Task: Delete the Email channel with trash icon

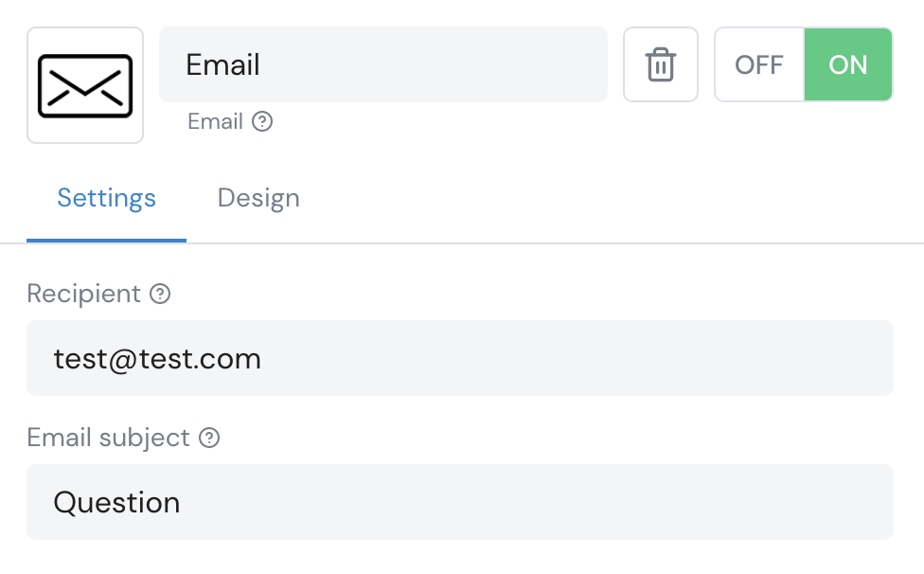Action: 660,64
